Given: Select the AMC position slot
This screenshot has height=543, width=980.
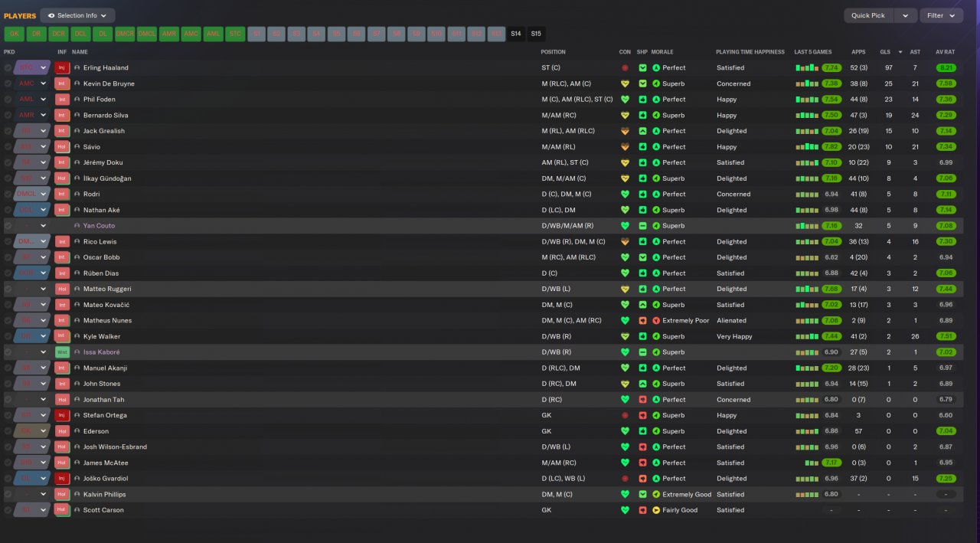Looking at the screenshot, I should tap(191, 34).
